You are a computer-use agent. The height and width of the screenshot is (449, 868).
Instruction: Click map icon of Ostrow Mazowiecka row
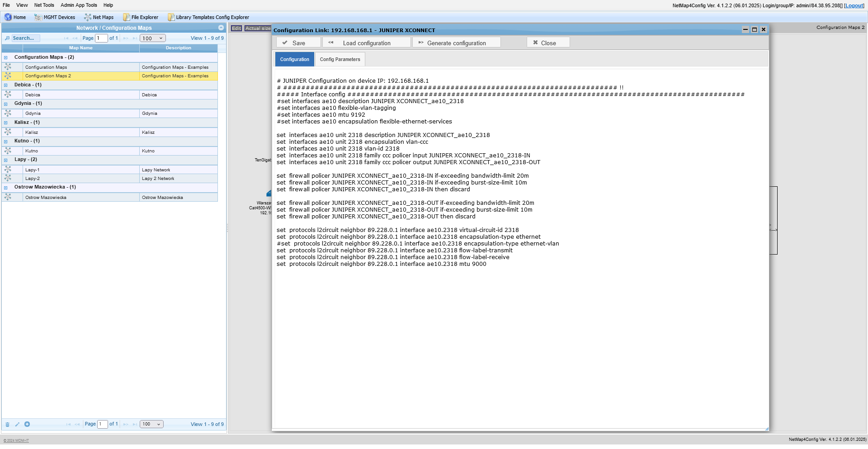click(x=8, y=197)
